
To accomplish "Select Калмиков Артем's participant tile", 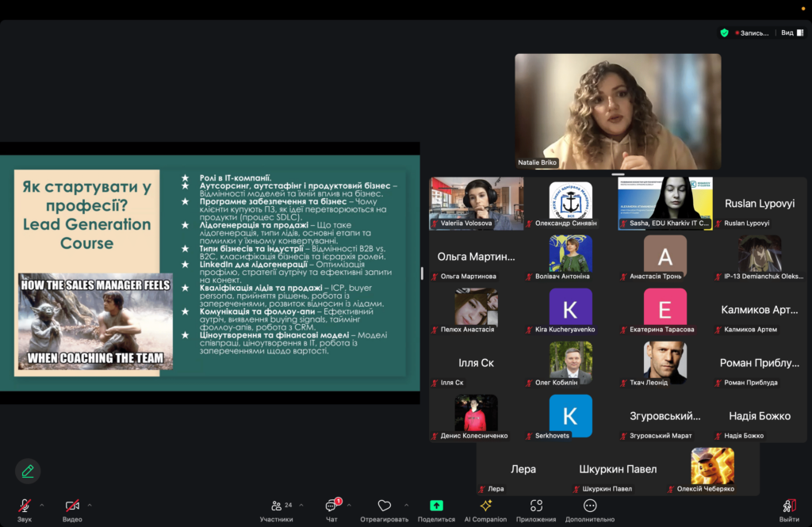I will (760, 310).
